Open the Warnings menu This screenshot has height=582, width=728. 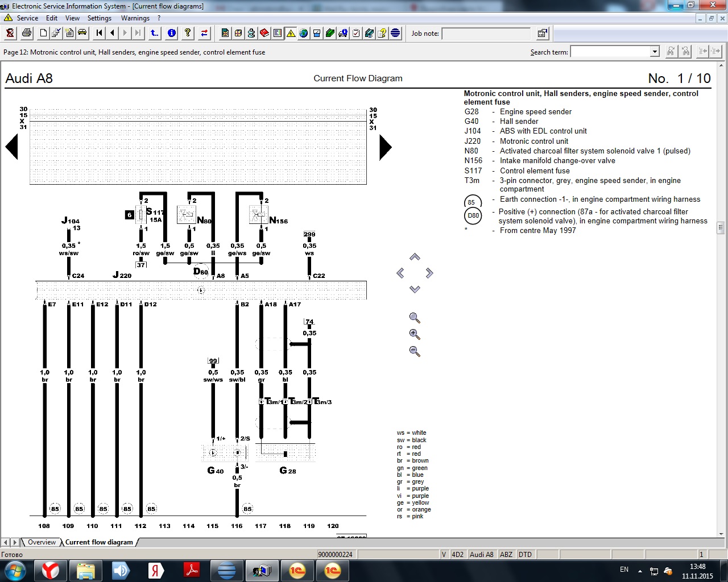pyautogui.click(x=135, y=18)
